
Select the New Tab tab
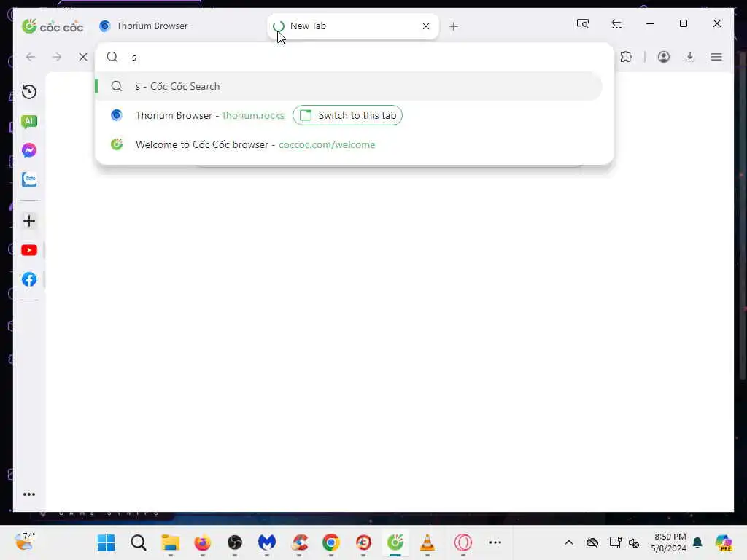coord(352,26)
